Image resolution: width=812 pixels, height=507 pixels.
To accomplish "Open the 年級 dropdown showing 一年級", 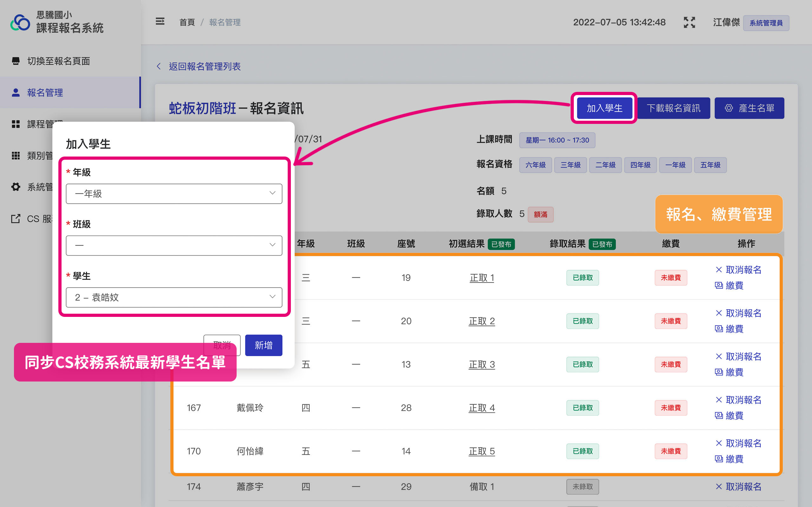I will pyautogui.click(x=174, y=194).
